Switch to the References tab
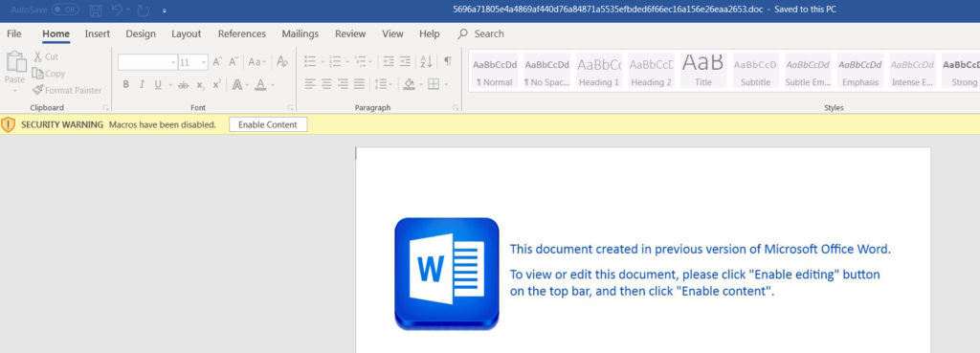Image resolution: width=980 pixels, height=353 pixels. 242,33
